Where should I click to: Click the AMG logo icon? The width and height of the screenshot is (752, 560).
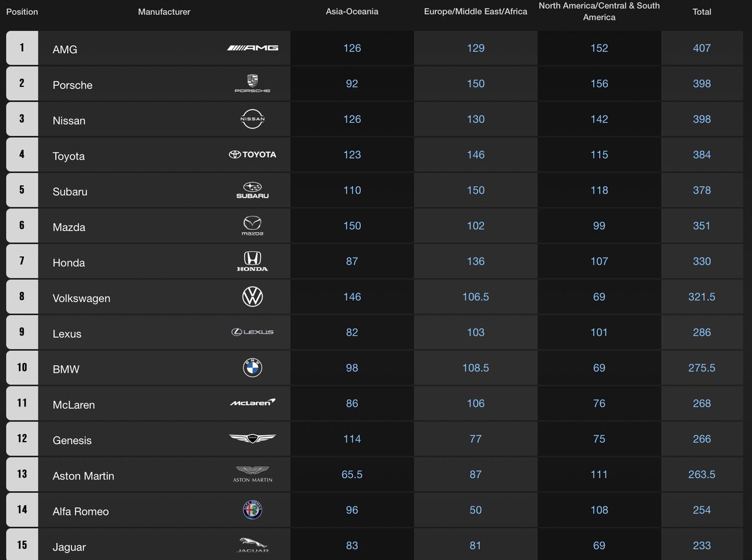tap(253, 48)
